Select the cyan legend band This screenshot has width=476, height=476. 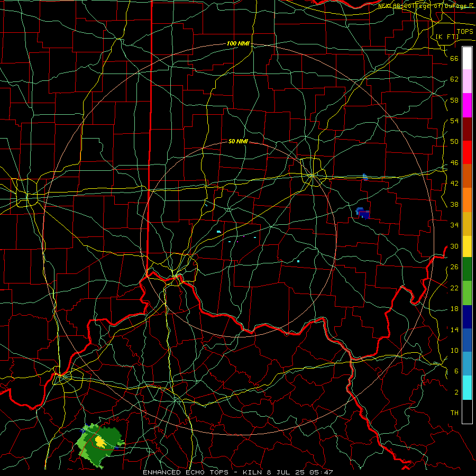point(467,388)
